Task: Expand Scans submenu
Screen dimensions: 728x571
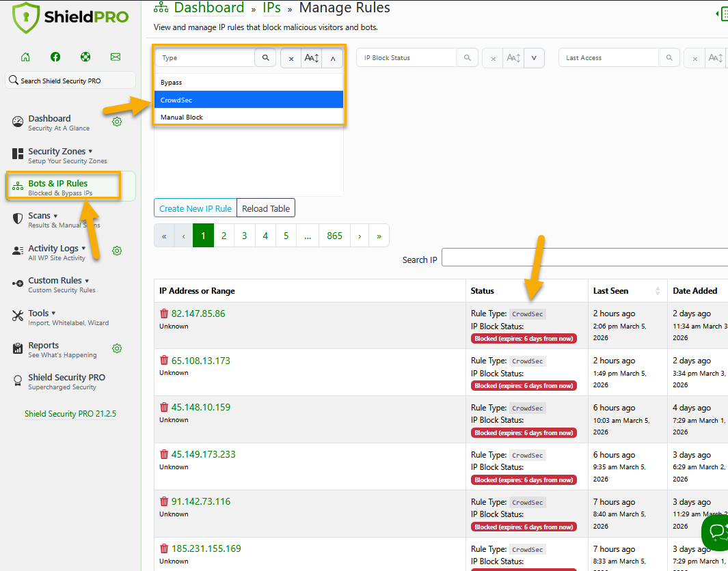Action: coord(56,216)
